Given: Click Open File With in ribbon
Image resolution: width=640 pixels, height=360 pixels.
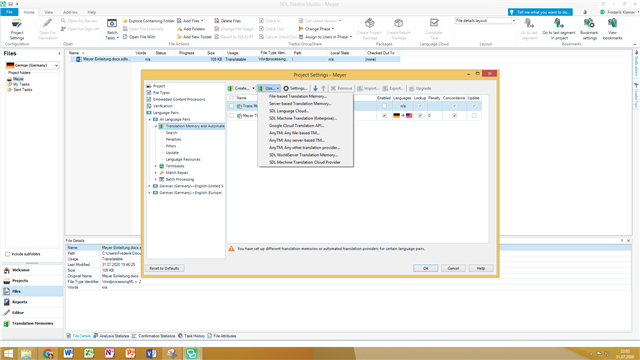Looking at the screenshot, I should tap(139, 37).
